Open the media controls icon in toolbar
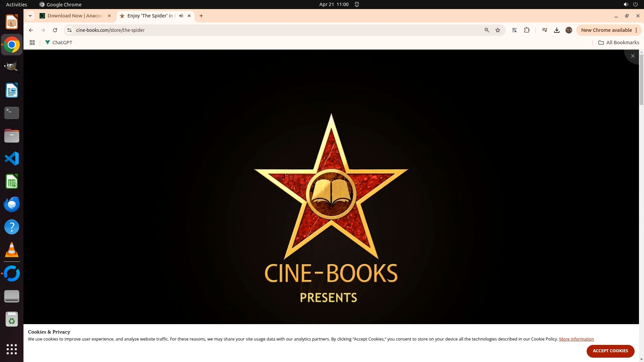Image resolution: width=644 pixels, height=362 pixels. point(545,30)
